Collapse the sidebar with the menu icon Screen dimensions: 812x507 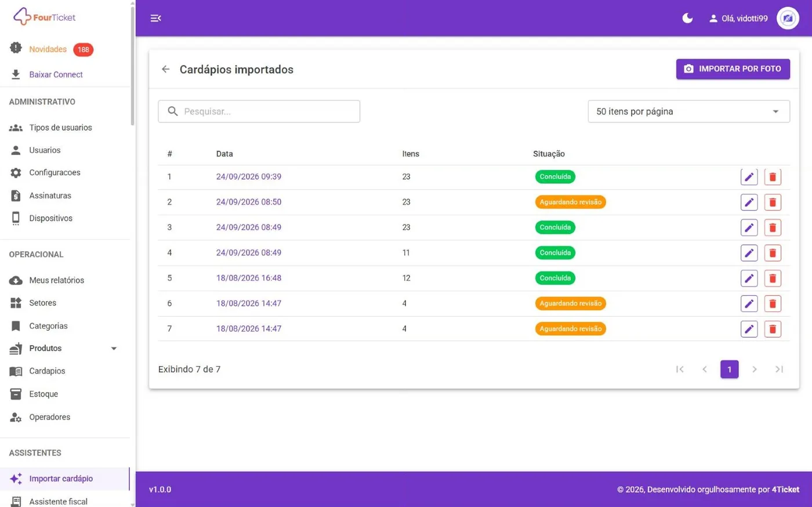(155, 18)
